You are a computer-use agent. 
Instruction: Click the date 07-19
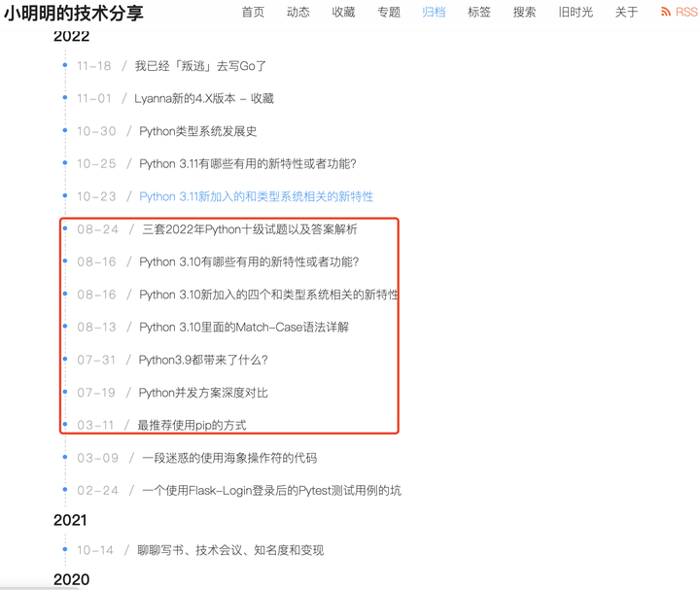tap(96, 393)
